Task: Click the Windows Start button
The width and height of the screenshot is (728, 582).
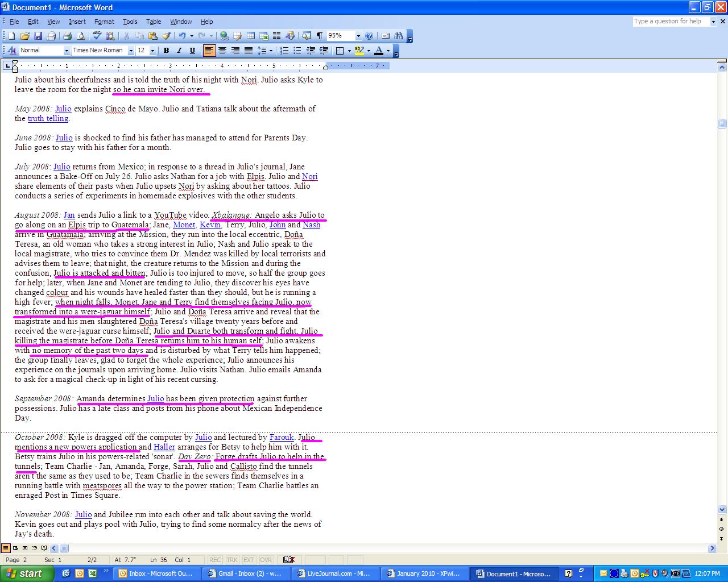Action: click(x=27, y=573)
